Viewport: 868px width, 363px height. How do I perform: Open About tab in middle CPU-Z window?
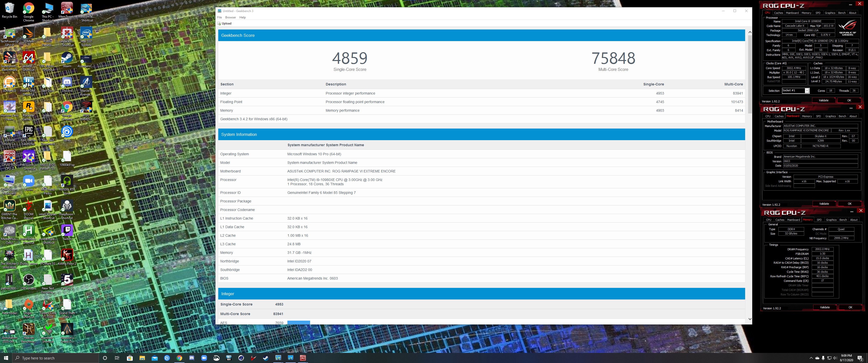click(853, 116)
